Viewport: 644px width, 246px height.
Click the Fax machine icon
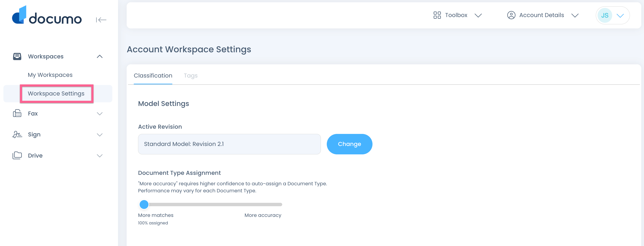point(17,113)
